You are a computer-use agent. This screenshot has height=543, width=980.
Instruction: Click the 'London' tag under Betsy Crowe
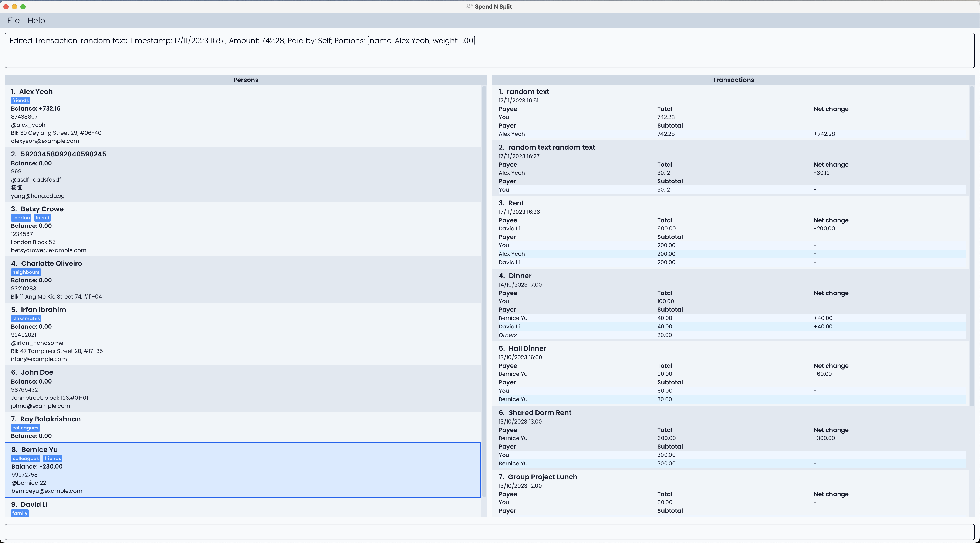pyautogui.click(x=21, y=218)
